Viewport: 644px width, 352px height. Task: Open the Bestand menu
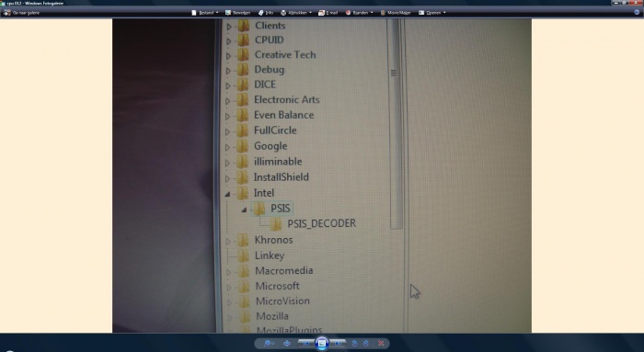[204, 13]
